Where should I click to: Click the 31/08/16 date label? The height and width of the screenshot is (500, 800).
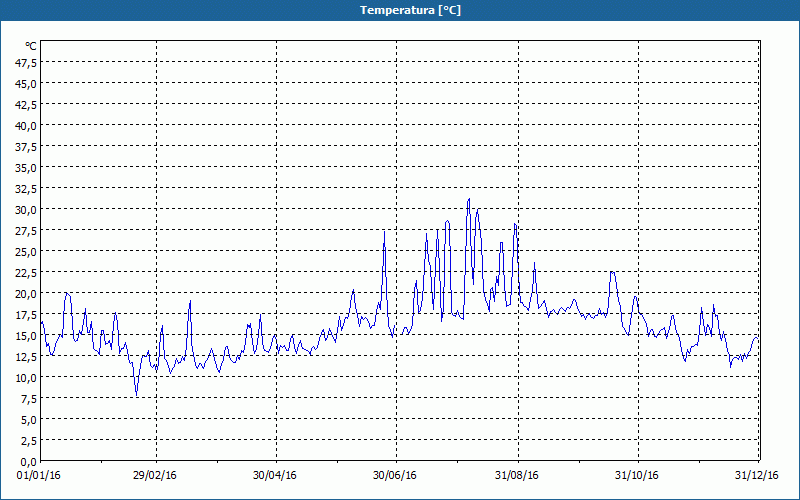(x=516, y=476)
